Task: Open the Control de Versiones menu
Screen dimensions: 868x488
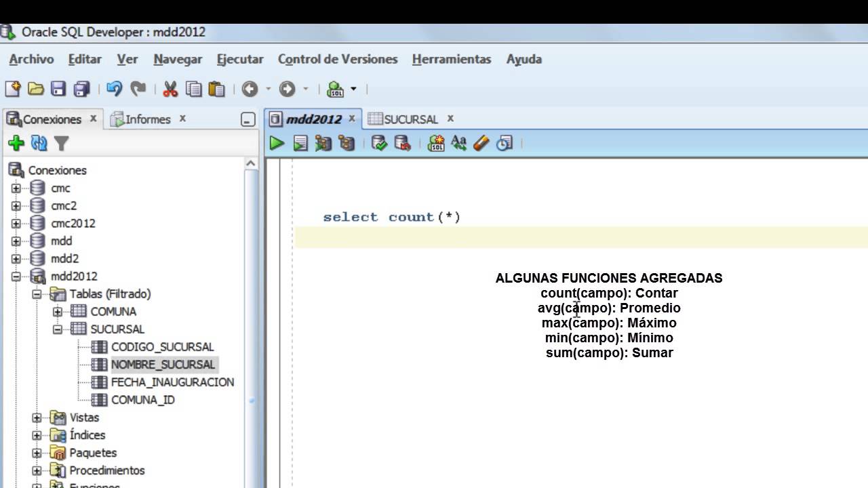Action: coord(338,60)
